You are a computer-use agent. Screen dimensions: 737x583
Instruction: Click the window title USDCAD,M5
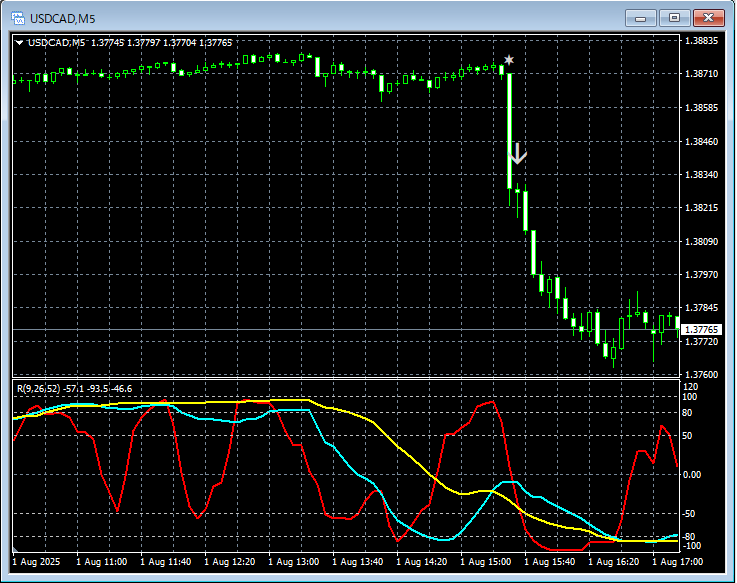pos(63,19)
